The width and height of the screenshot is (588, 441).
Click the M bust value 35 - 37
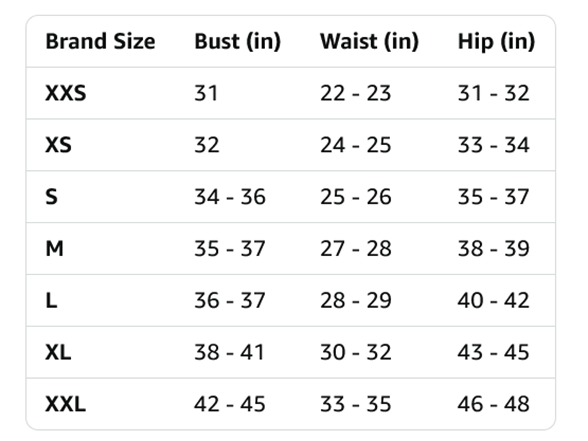[230, 248]
